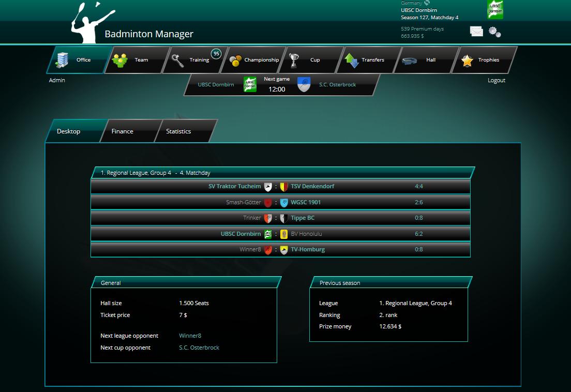Select the Desktop tab
The width and height of the screenshot is (571, 392).
click(x=68, y=131)
